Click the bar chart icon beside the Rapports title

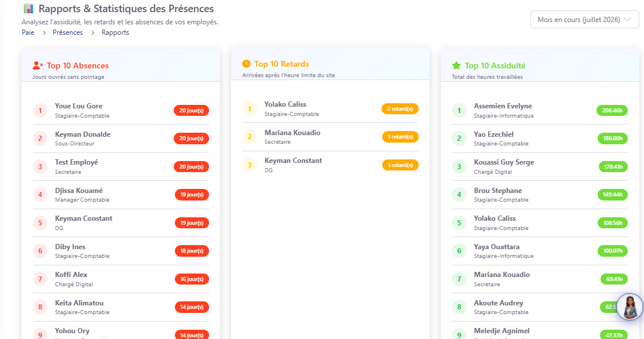tap(28, 9)
